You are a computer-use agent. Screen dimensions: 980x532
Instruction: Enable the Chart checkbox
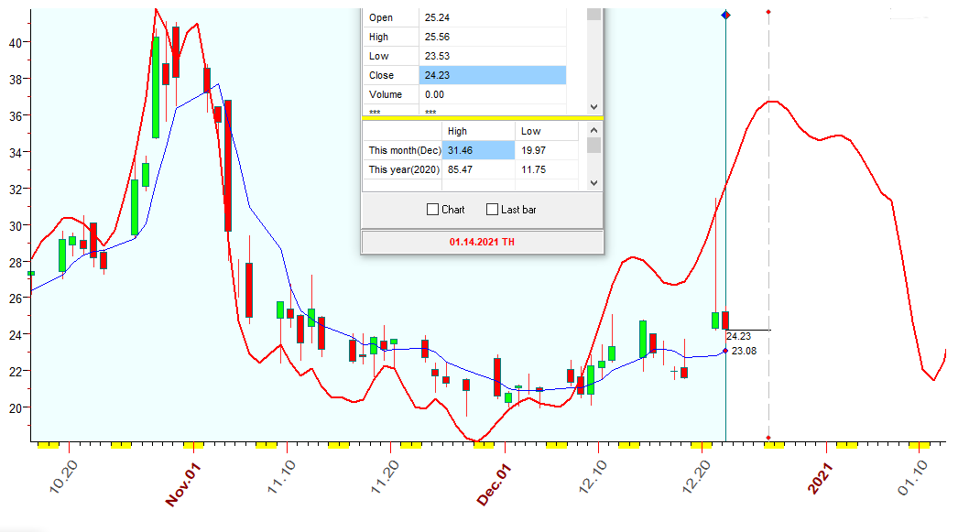click(432, 210)
